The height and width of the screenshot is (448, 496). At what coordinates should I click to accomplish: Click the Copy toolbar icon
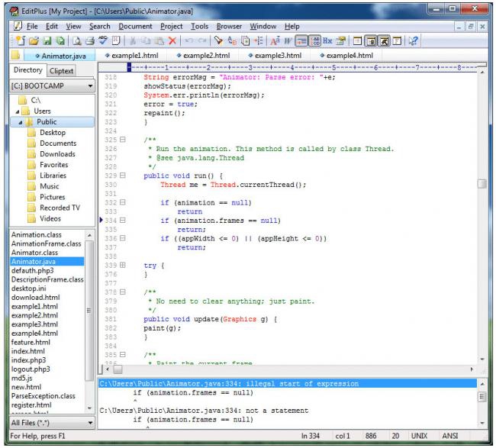pos(146,40)
